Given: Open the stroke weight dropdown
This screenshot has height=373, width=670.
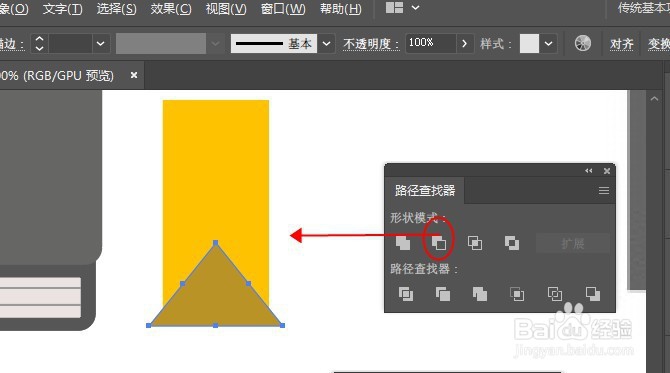Looking at the screenshot, I should point(100,44).
